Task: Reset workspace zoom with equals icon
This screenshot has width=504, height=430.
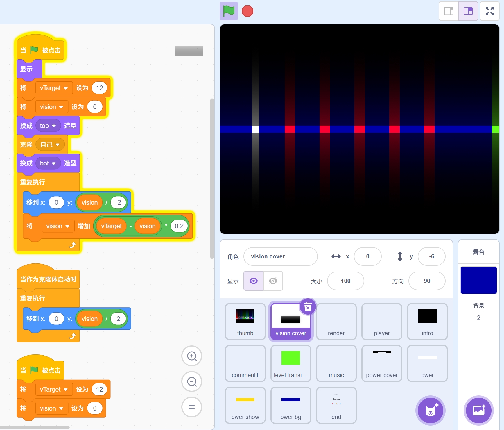Action: click(x=192, y=407)
